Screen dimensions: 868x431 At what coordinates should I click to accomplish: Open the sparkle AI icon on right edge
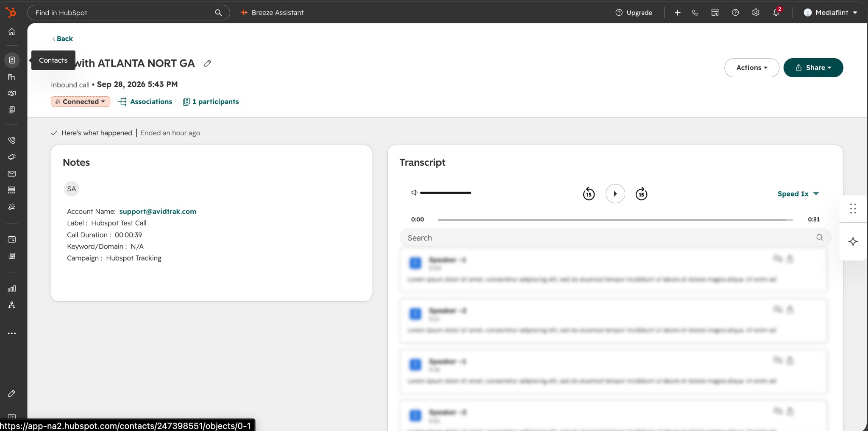[853, 242]
